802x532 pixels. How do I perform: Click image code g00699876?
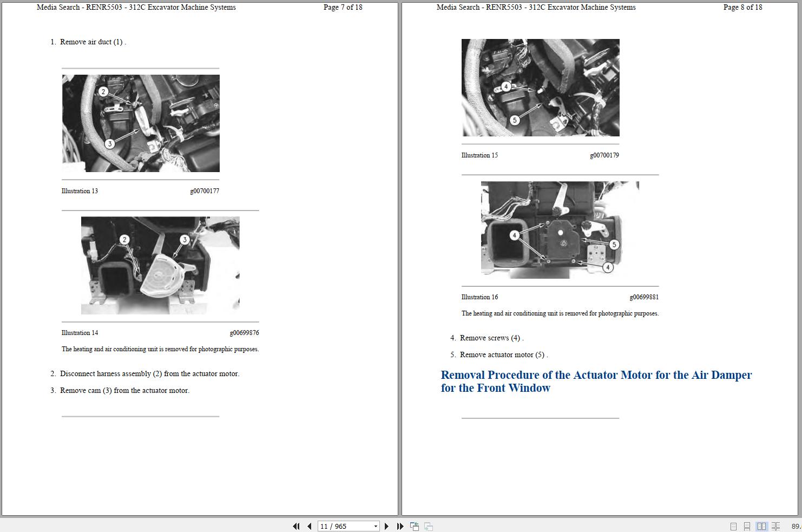244,333
